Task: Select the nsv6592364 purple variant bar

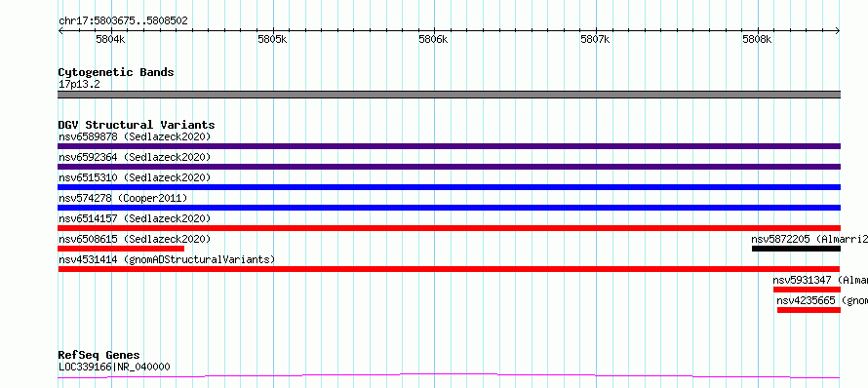Action: click(x=449, y=167)
